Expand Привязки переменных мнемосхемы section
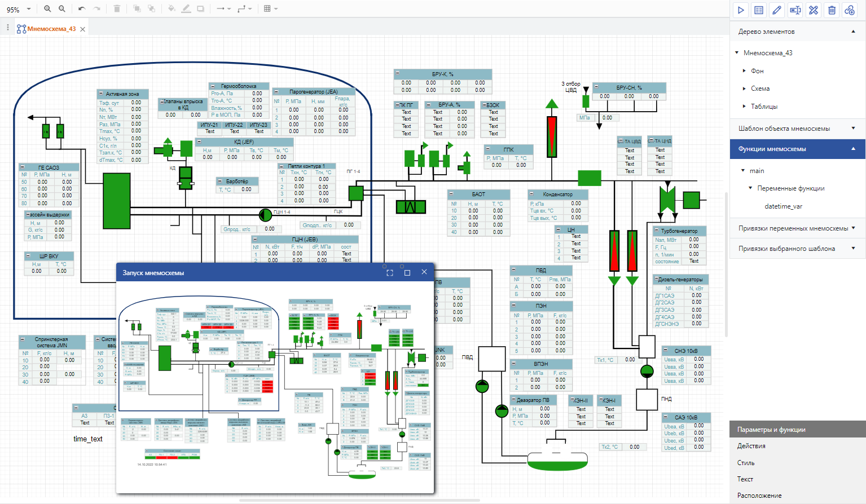Image resolution: width=866 pixels, height=504 pixels. [853, 228]
